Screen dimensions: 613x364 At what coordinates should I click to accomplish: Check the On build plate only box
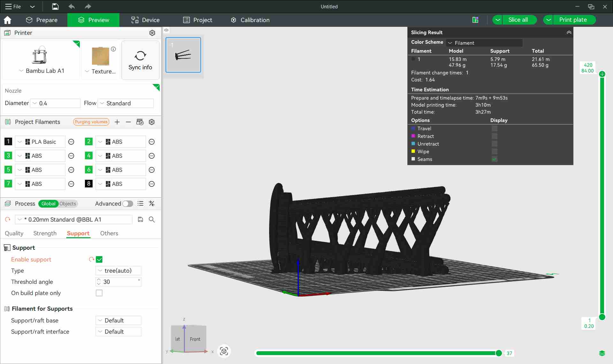(x=99, y=293)
